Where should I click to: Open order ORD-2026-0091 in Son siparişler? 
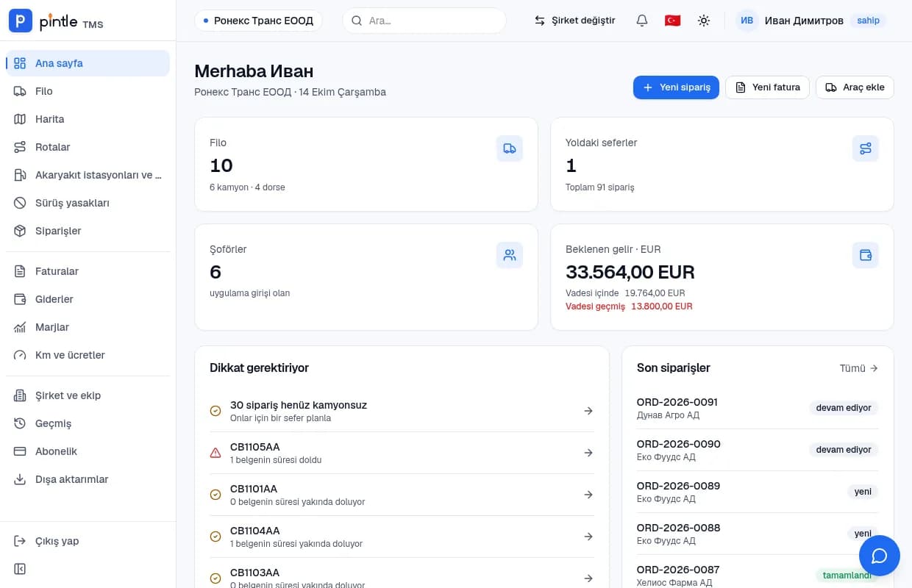coord(758,408)
